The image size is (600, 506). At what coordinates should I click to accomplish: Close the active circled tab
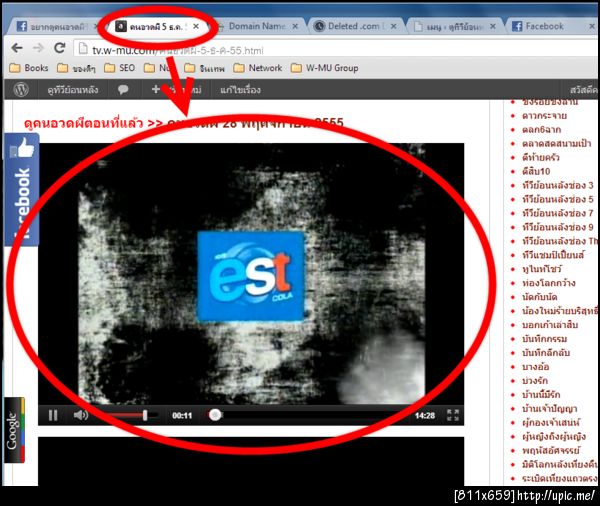click(196, 26)
